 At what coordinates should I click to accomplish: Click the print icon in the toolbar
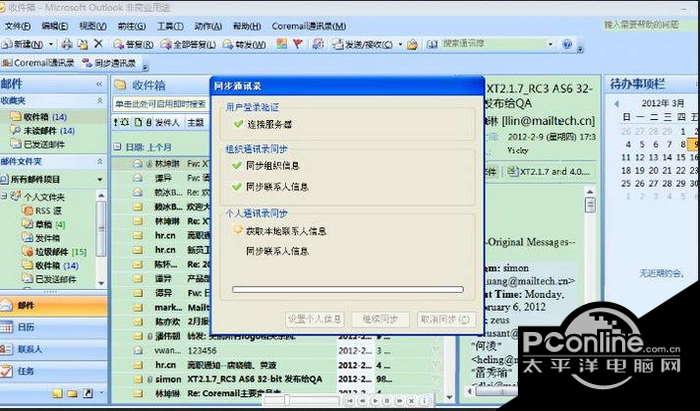tap(67, 44)
